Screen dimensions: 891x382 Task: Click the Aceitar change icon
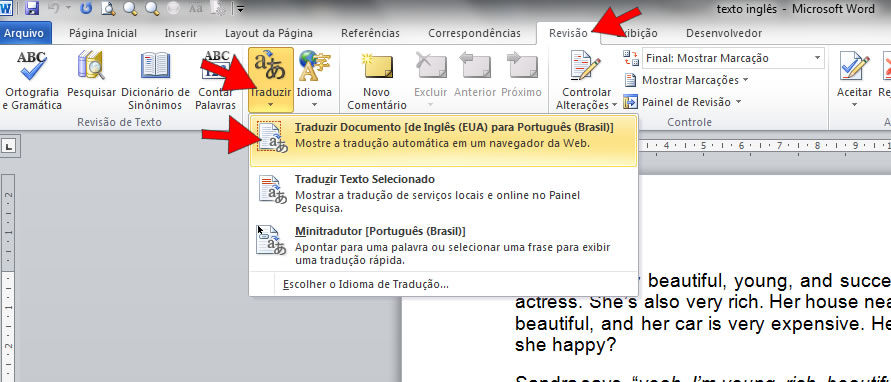coord(854,66)
